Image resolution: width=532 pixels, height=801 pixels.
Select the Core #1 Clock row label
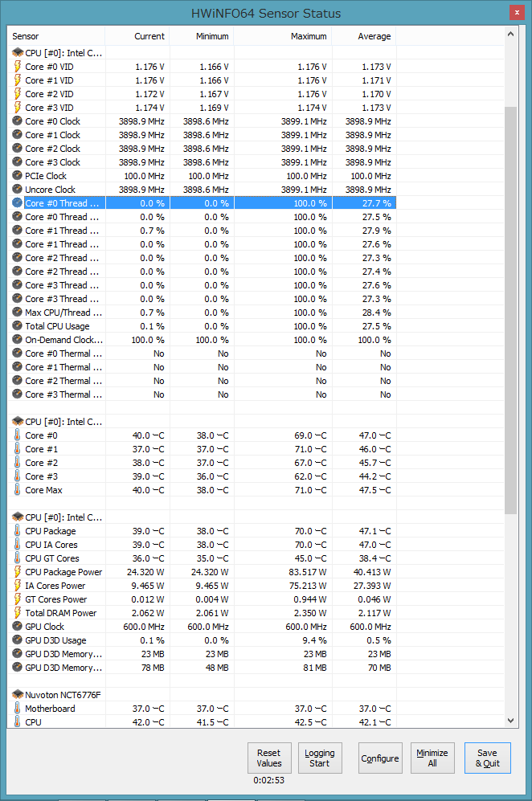(53, 135)
